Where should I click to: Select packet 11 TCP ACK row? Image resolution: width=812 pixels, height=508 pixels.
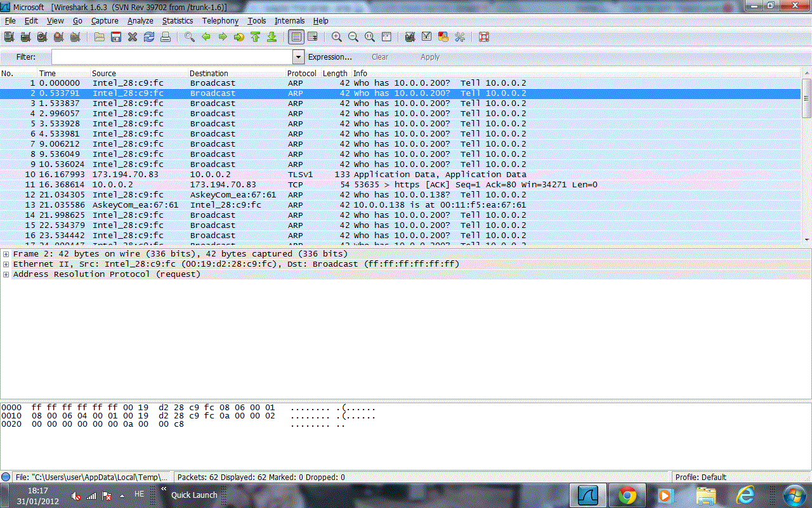401,185
